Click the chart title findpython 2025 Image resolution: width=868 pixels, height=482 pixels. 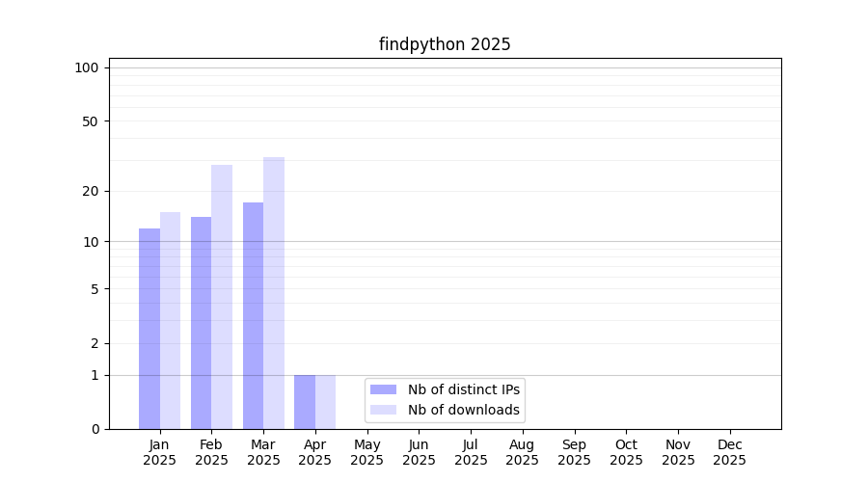445,44
